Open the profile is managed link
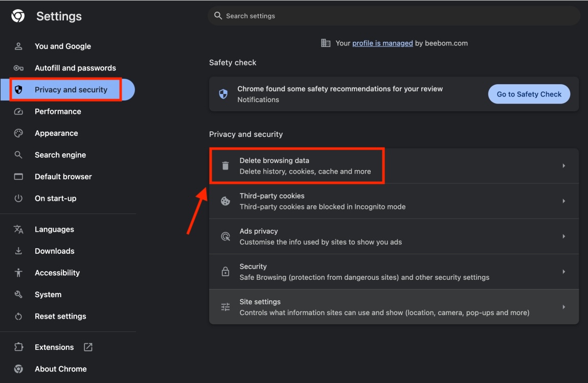Image resolution: width=588 pixels, height=383 pixels. pos(382,43)
